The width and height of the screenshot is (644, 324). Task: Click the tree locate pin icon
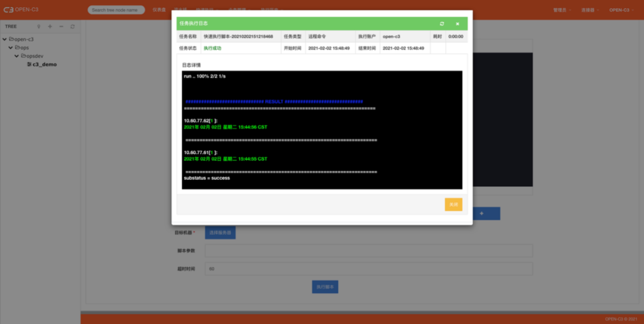39,26
